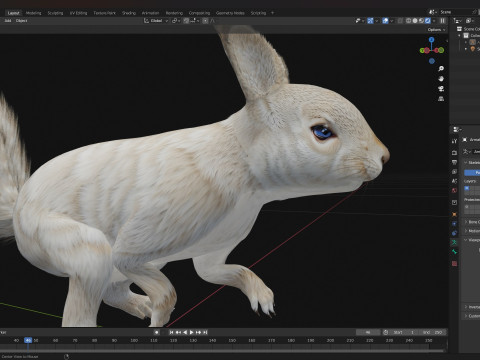Jump to the last frame
This screenshot has width=480, height=360.
205,332
